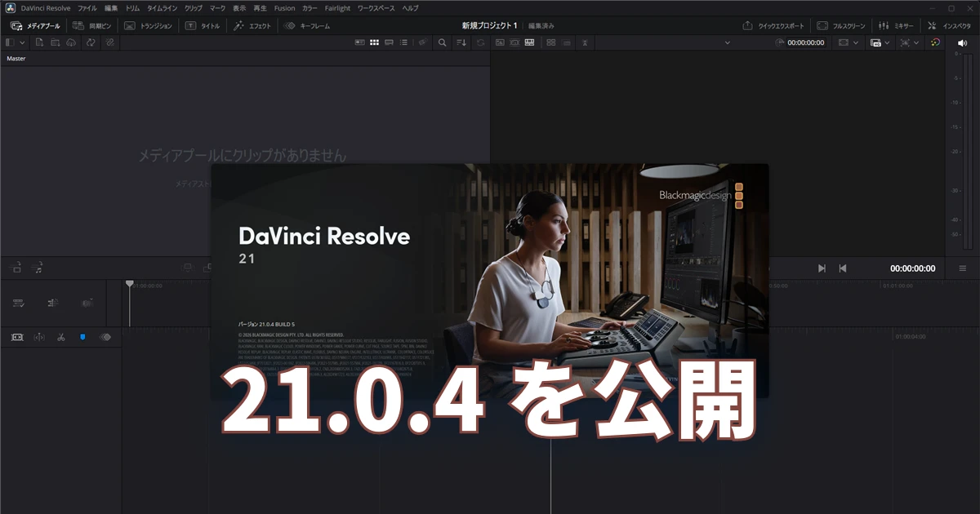Viewport: 980px width, 514px height.
Task: Open the タイムライン menu
Action: pyautogui.click(x=163, y=7)
